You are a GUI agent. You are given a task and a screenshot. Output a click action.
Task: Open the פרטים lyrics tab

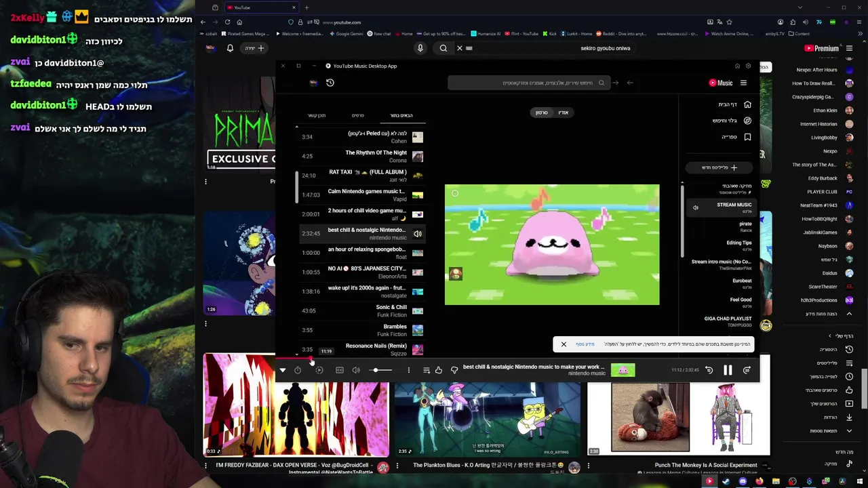[x=357, y=116]
